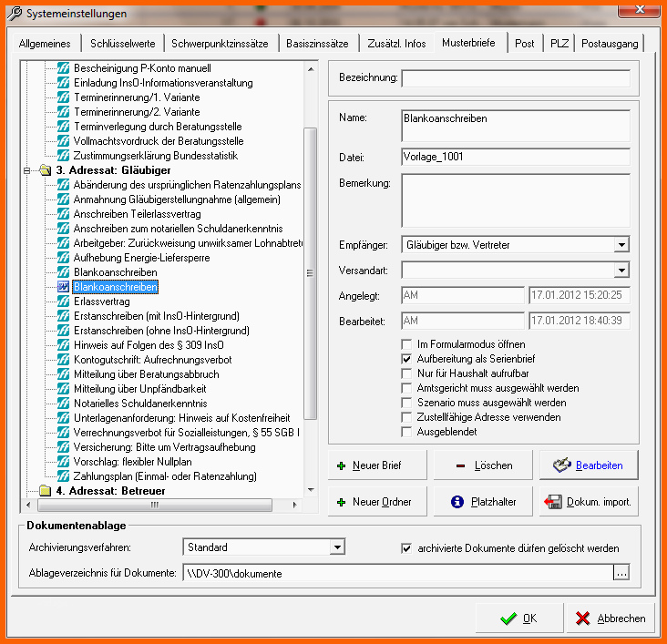Click template icon beside Anschreiben Teilerlassvertrag
The height and width of the screenshot is (644, 667).
pos(63,213)
